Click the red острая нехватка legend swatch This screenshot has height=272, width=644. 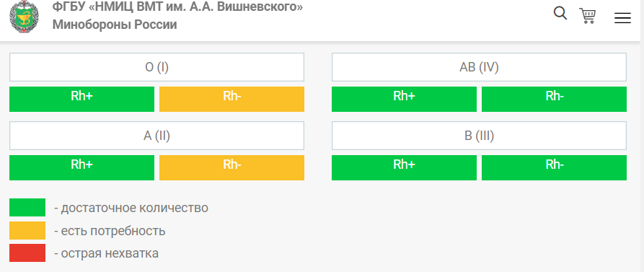[x=27, y=253]
